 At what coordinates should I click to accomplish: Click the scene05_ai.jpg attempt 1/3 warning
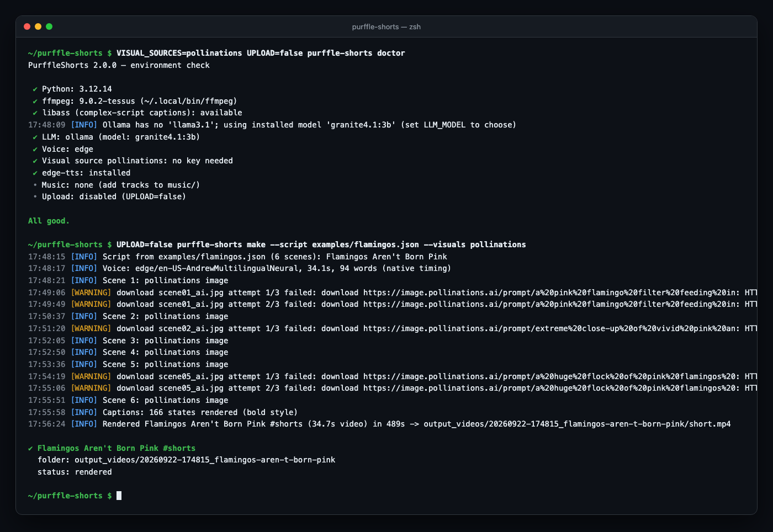(x=393, y=376)
